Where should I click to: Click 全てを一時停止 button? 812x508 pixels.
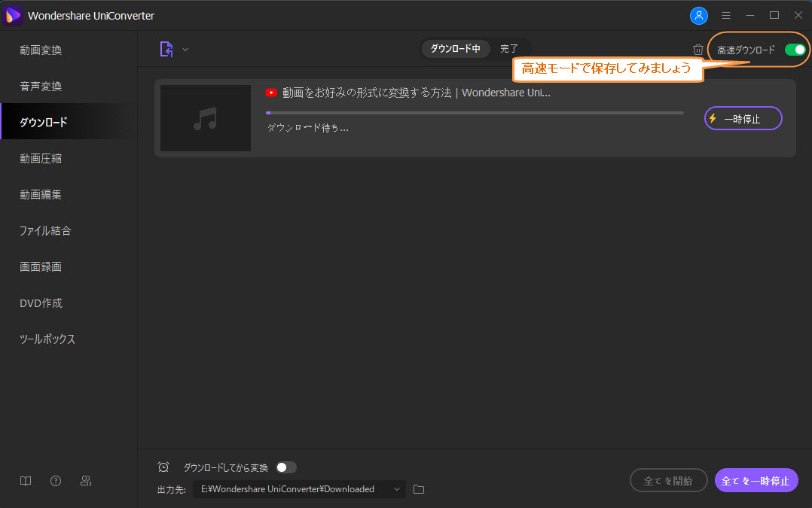(756, 480)
